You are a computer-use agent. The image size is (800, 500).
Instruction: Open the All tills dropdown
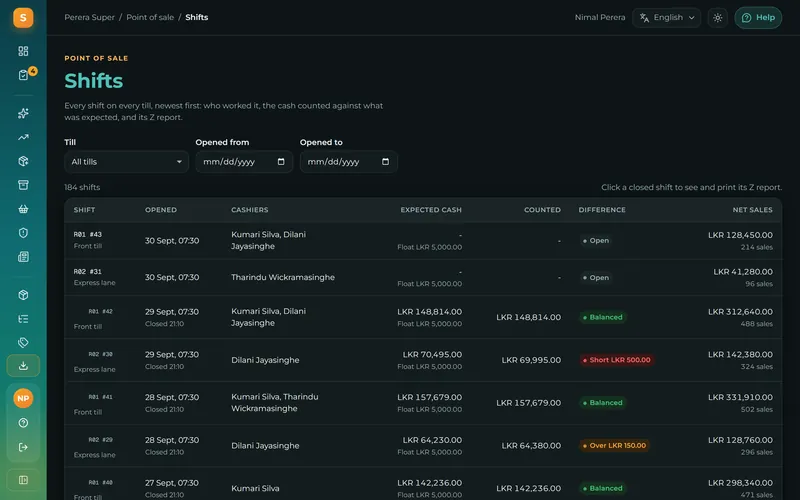coord(127,162)
